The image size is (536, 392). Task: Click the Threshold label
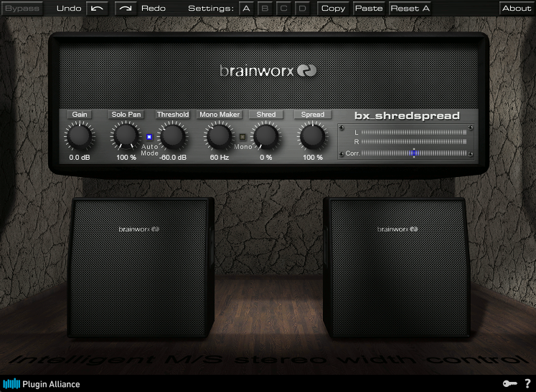pos(173,115)
